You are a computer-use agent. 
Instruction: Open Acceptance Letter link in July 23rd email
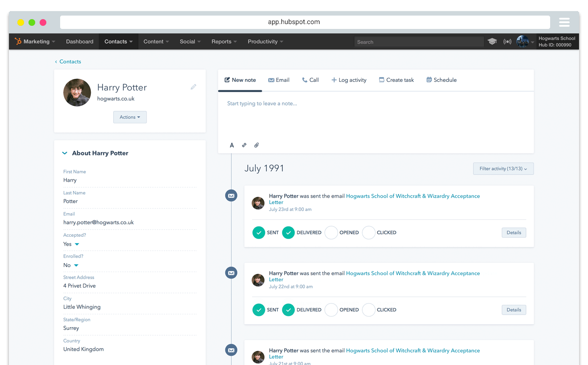coord(375,199)
